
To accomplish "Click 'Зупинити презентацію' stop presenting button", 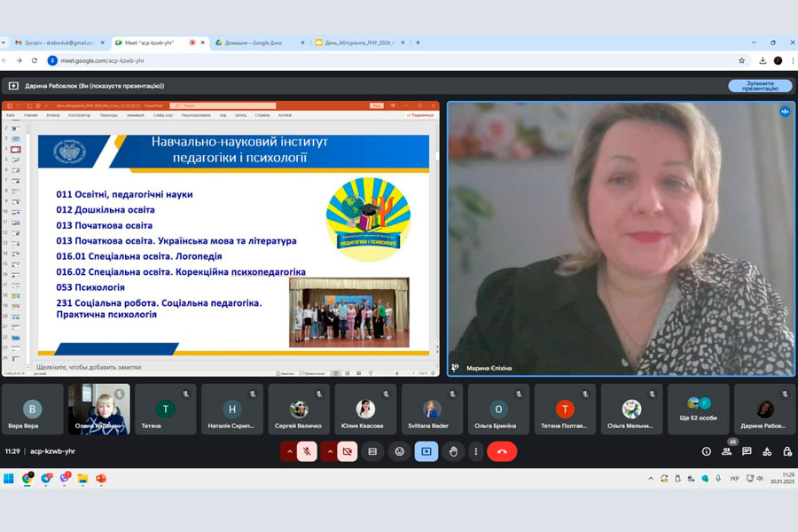I will click(760, 86).
